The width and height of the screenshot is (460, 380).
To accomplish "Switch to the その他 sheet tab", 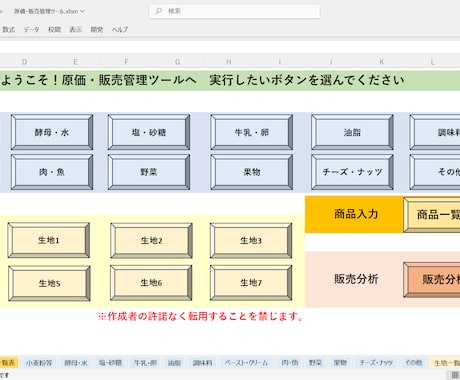I will (414, 363).
